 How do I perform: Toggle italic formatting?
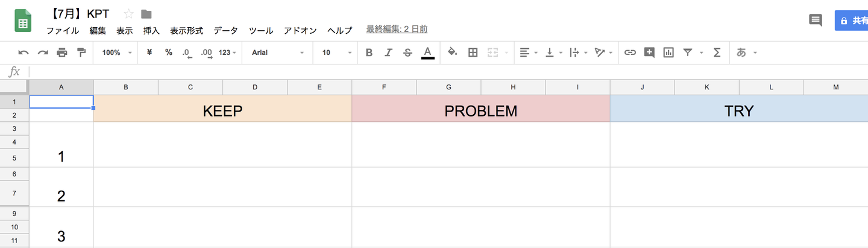388,52
